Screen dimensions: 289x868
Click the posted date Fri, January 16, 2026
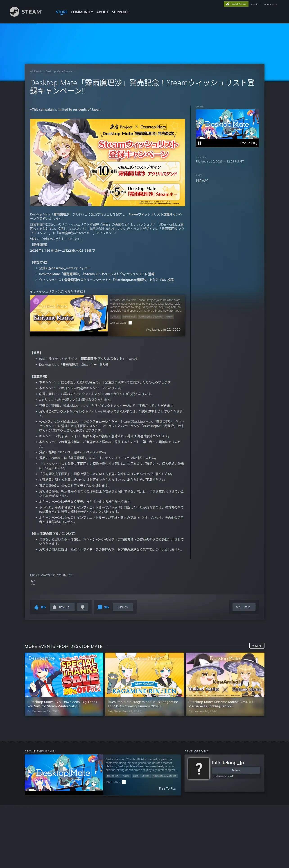pos(209,161)
